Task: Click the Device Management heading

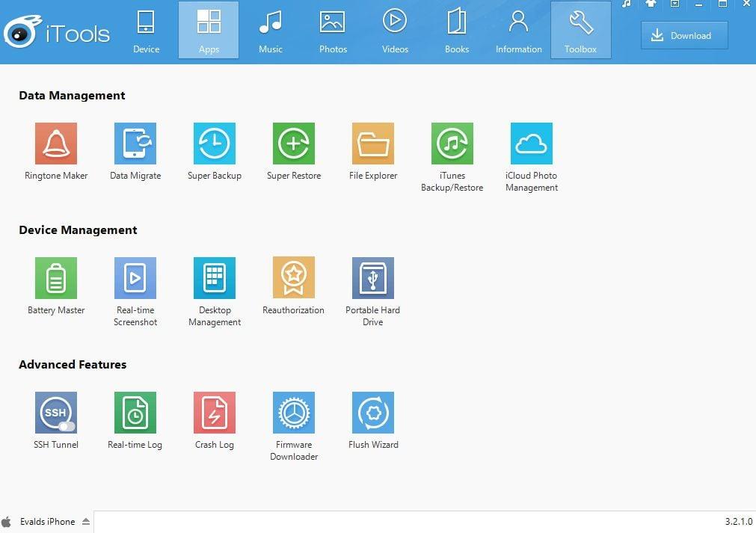Action: 78,230
